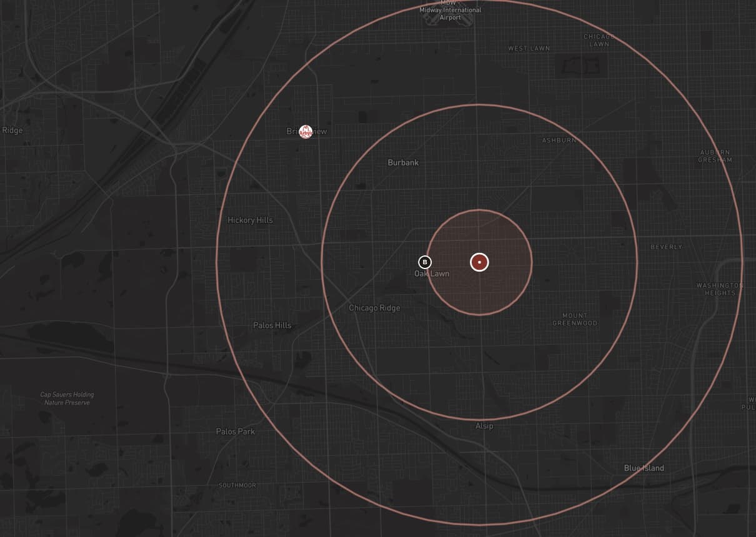Select the Chicago Ridge label
The height and width of the screenshot is (537, 756).
click(x=374, y=308)
